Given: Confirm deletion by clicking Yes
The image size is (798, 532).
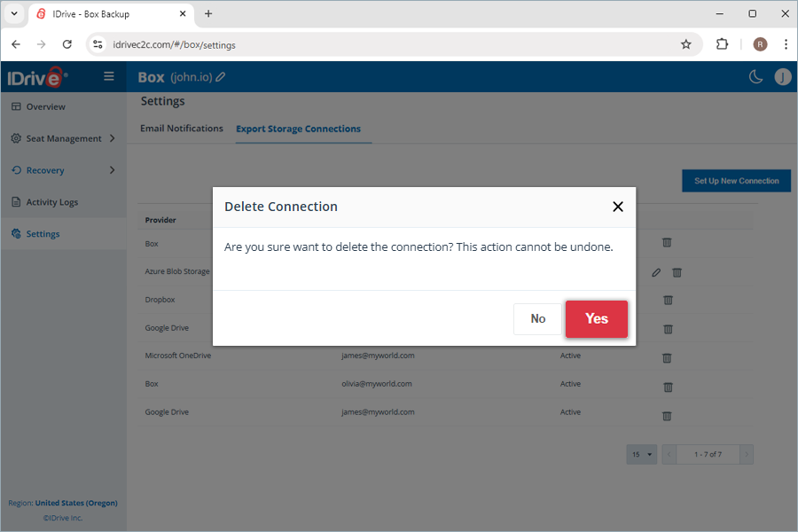Looking at the screenshot, I should pos(596,318).
